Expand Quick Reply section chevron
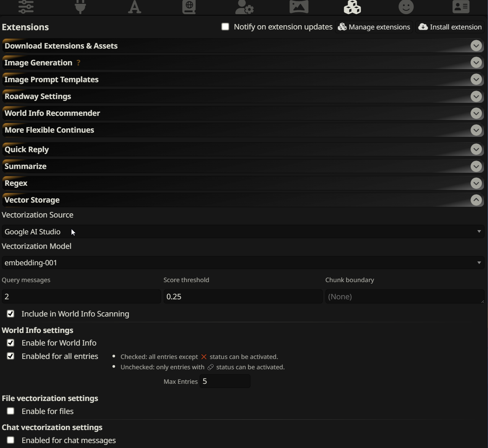Image resolution: width=488 pixels, height=448 pixels. tap(476, 149)
